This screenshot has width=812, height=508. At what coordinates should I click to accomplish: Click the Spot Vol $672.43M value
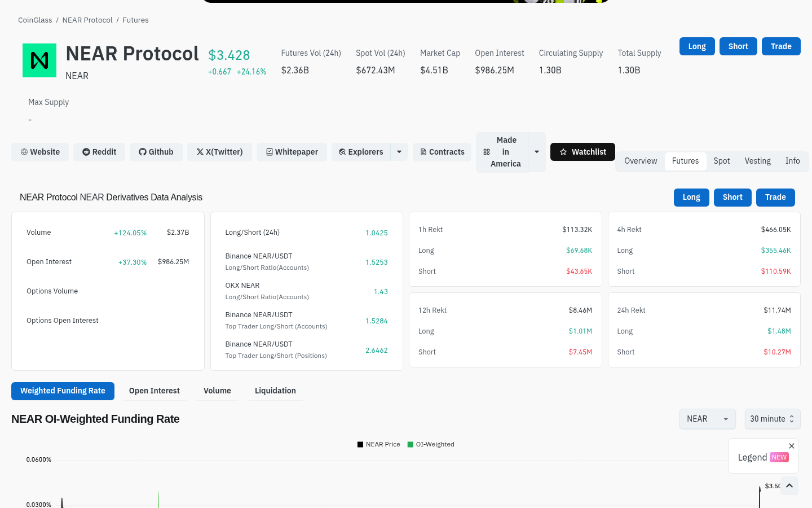click(376, 71)
